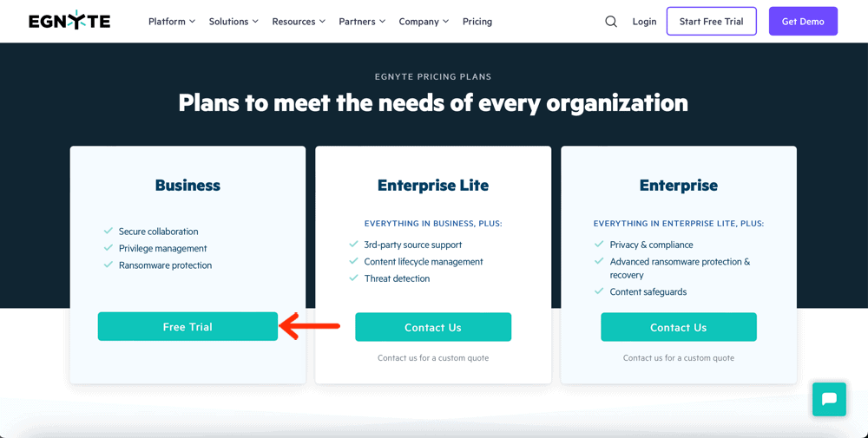Viewport: 868px width, 438px height.
Task: Click the Privilege management feature
Action: pyautogui.click(x=163, y=248)
